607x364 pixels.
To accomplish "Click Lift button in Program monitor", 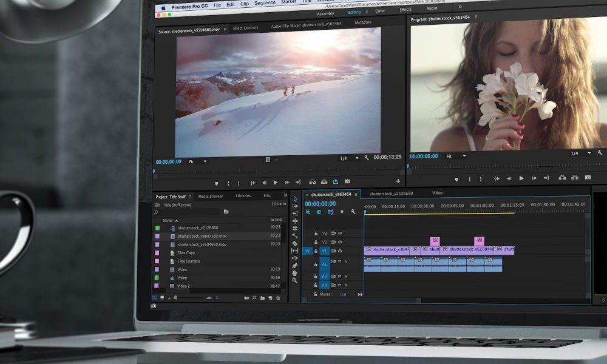I will pos(562,178).
